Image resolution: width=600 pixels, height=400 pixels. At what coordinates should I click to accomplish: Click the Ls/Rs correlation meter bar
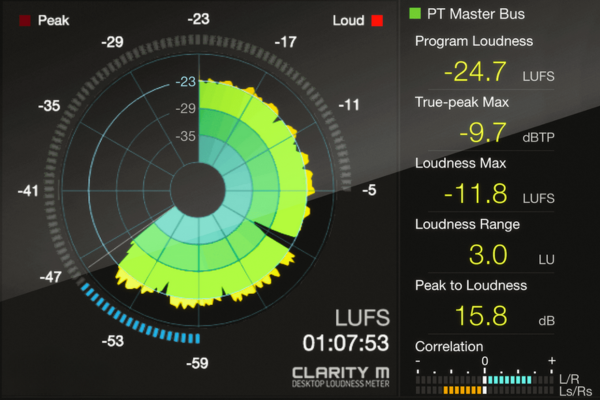click(x=485, y=391)
